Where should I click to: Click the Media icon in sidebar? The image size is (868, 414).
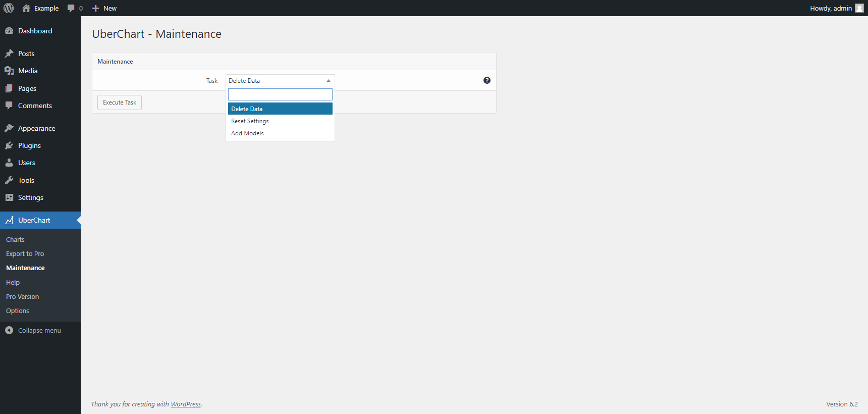tap(9, 71)
